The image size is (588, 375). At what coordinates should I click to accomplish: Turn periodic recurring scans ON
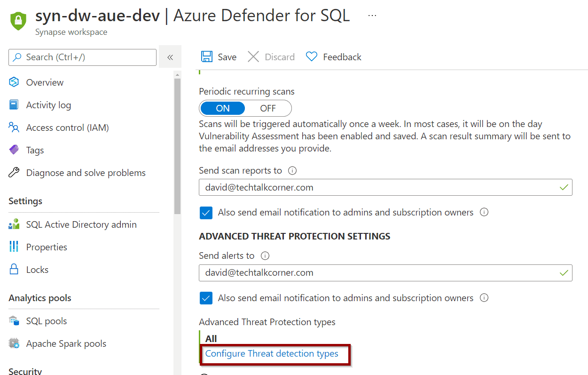coord(223,108)
